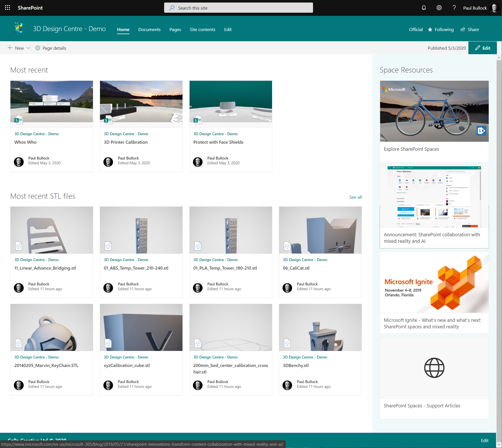Open the notifications bell
The height and width of the screenshot is (448, 502).
(424, 8)
